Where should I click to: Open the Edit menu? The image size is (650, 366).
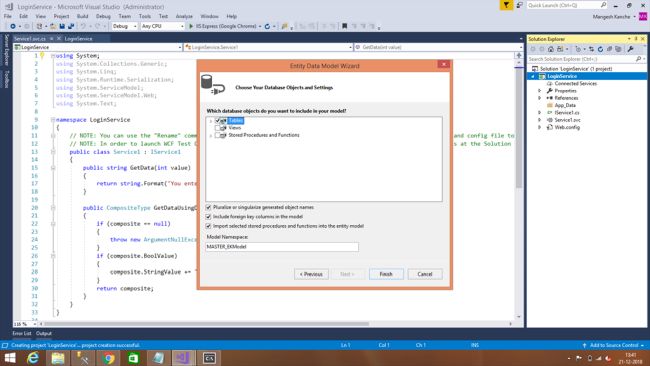[x=24, y=16]
